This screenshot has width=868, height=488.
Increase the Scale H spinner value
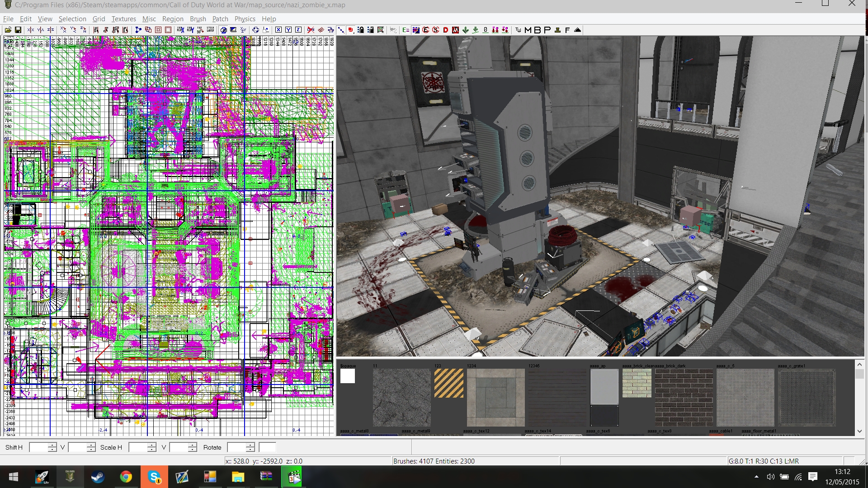[x=152, y=445]
